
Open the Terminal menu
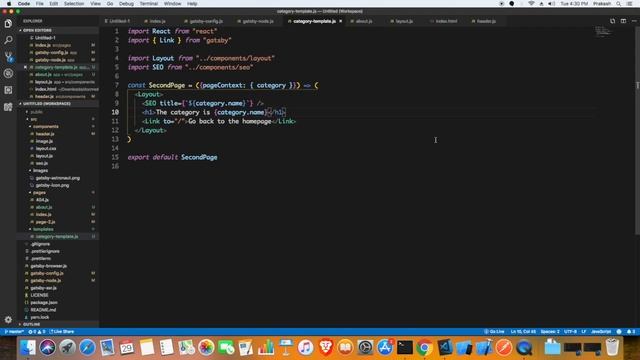149,4
